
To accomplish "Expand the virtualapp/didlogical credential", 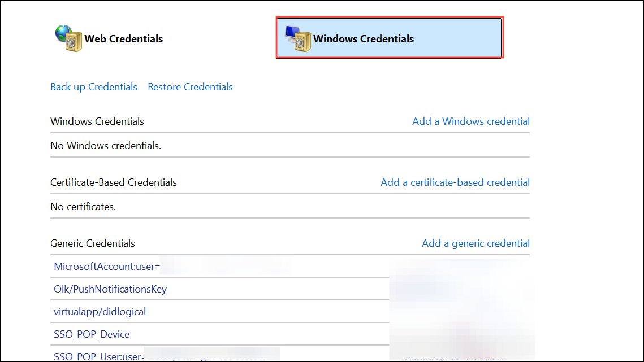I will coord(100,312).
